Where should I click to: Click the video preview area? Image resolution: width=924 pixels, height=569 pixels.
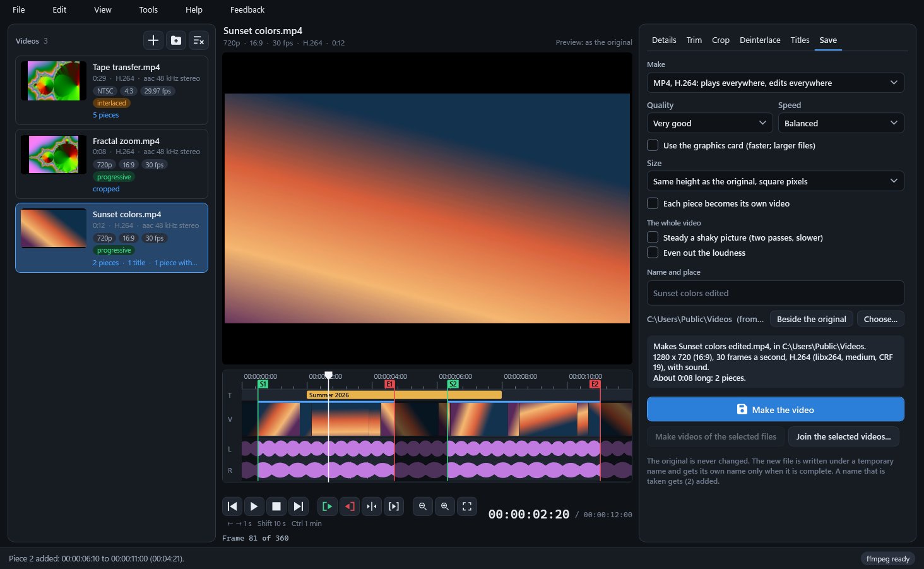point(427,208)
